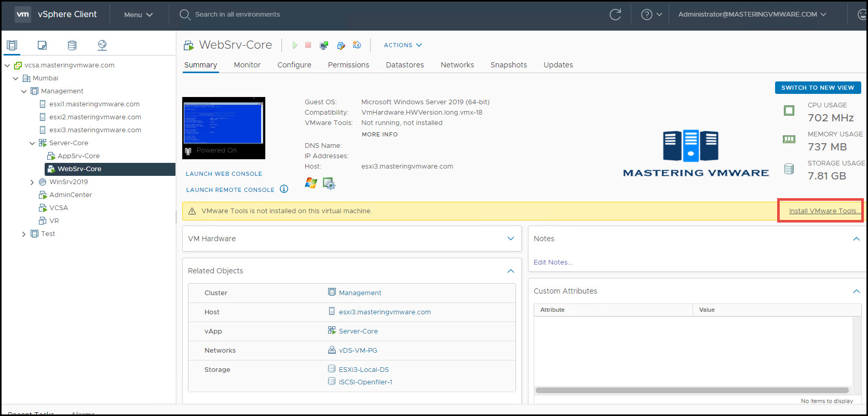The width and height of the screenshot is (868, 416).
Task: Click remote console info icon
Action: coord(284,189)
